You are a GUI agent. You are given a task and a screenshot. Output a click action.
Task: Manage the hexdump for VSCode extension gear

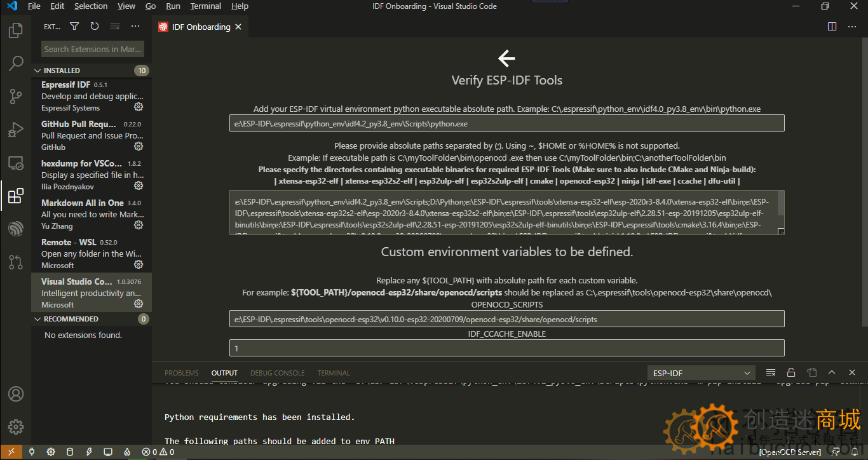tap(139, 186)
